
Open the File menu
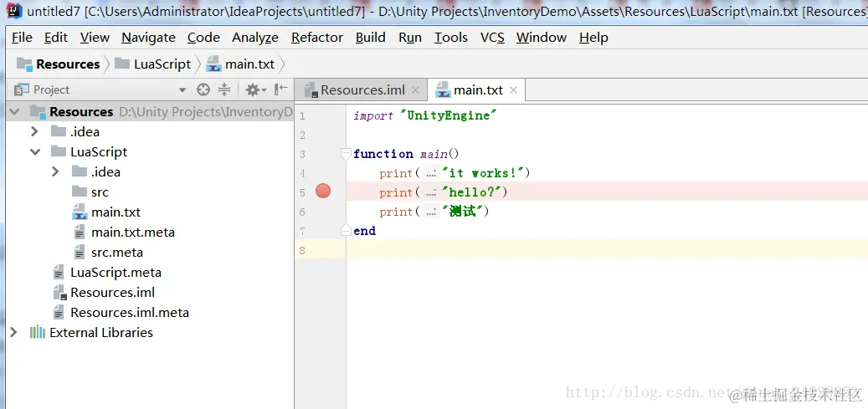tap(22, 38)
